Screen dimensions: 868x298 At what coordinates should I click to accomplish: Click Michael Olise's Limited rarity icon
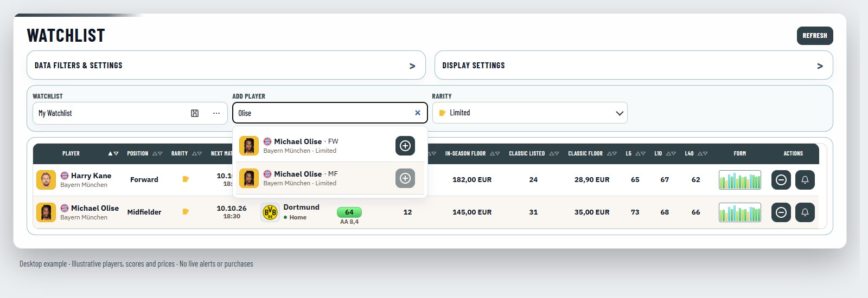[x=186, y=212]
